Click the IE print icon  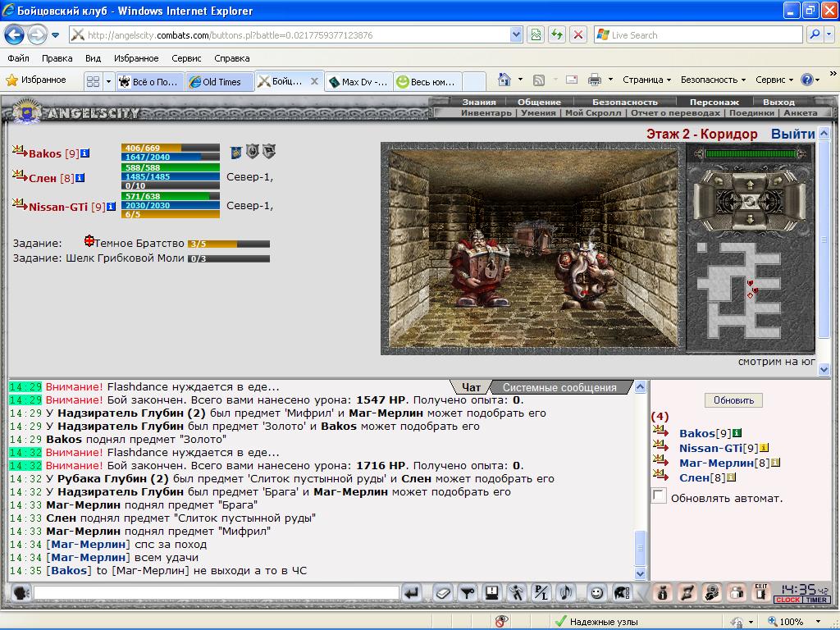594,80
